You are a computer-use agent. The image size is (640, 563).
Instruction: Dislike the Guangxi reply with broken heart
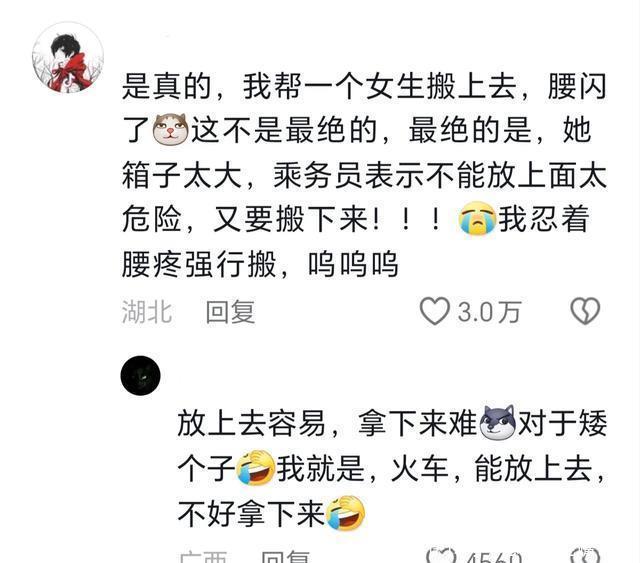point(585,555)
